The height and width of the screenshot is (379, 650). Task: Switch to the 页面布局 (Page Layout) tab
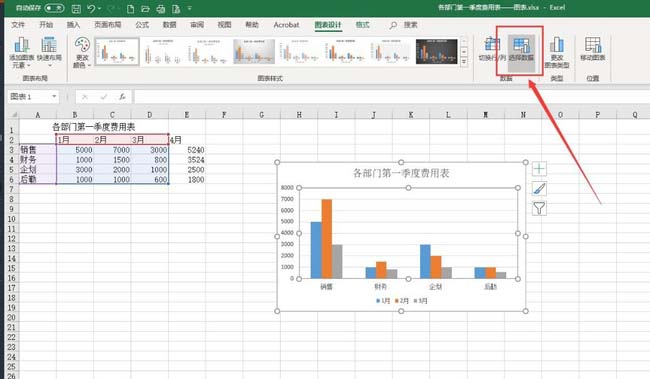(108, 25)
